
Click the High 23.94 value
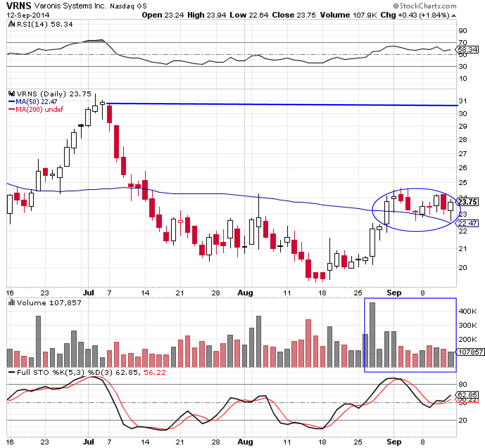(x=207, y=15)
